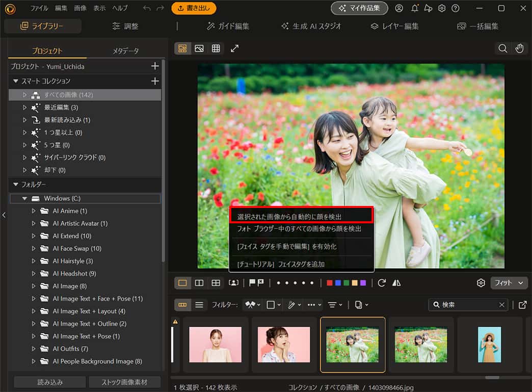Image resolution: width=532 pixels, height=392 pixels.
Task: Collapse the フォルダー section
Action: coord(15,185)
